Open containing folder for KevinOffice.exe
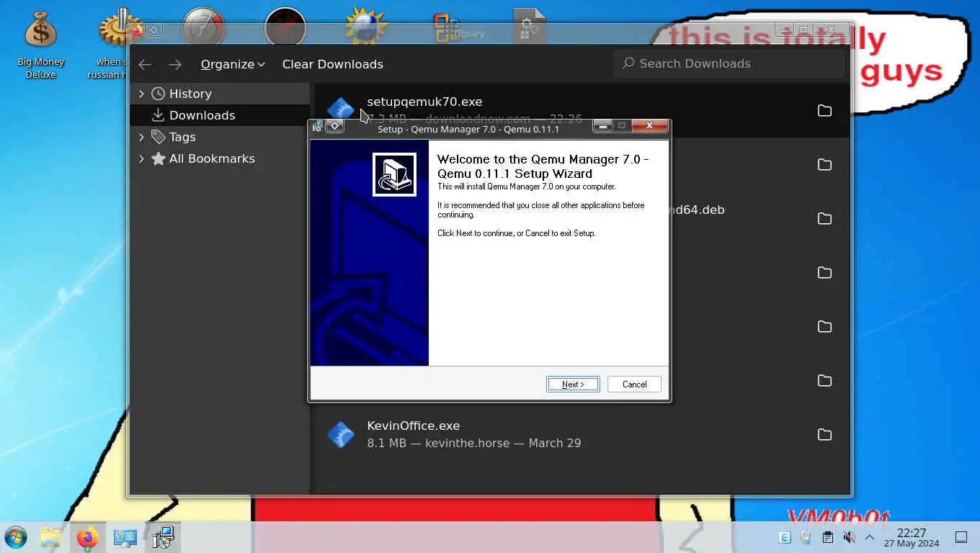Screen dimensions: 980x553 coord(824,434)
